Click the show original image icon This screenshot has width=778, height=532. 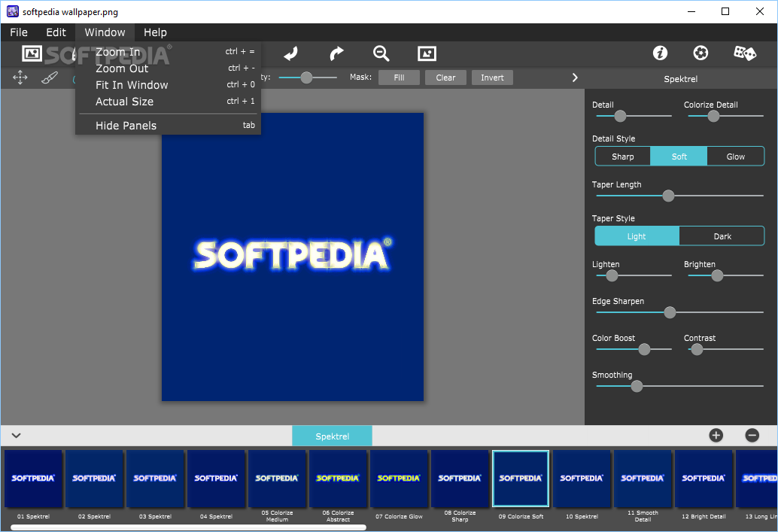click(x=427, y=53)
